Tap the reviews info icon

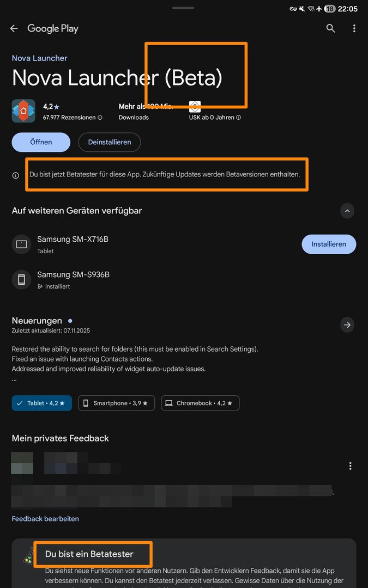pyautogui.click(x=100, y=118)
